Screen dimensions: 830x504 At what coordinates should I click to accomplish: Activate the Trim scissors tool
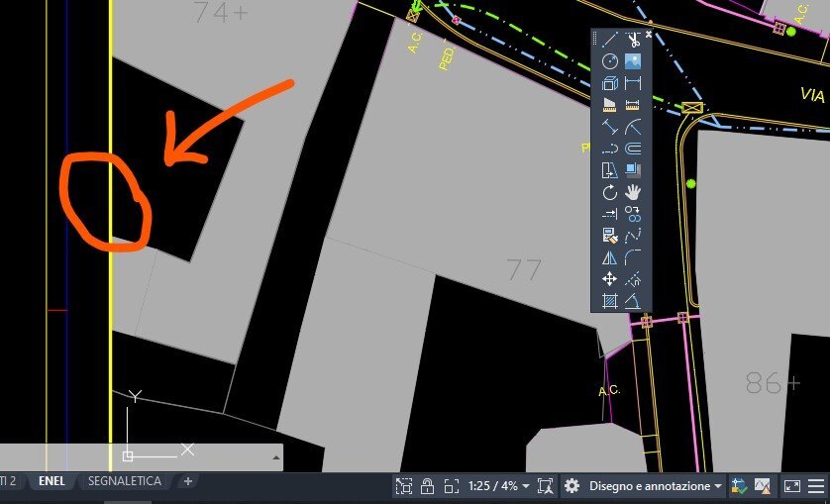coord(633,40)
